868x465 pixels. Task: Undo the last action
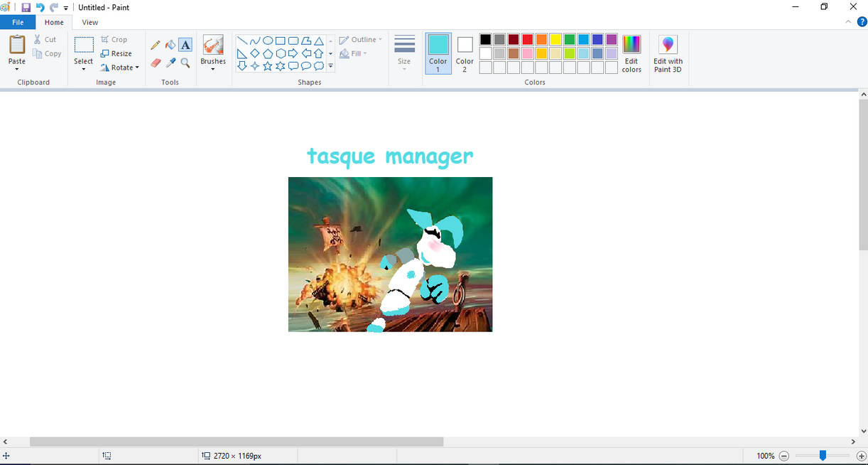40,7
